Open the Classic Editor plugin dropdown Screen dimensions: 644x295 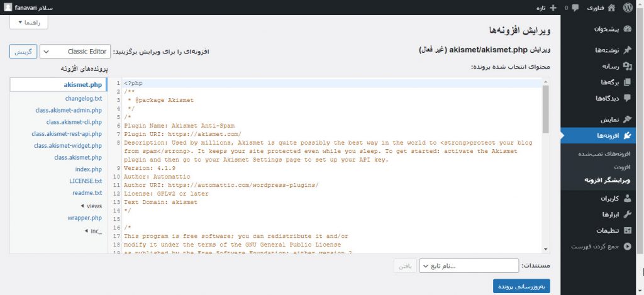[75, 51]
